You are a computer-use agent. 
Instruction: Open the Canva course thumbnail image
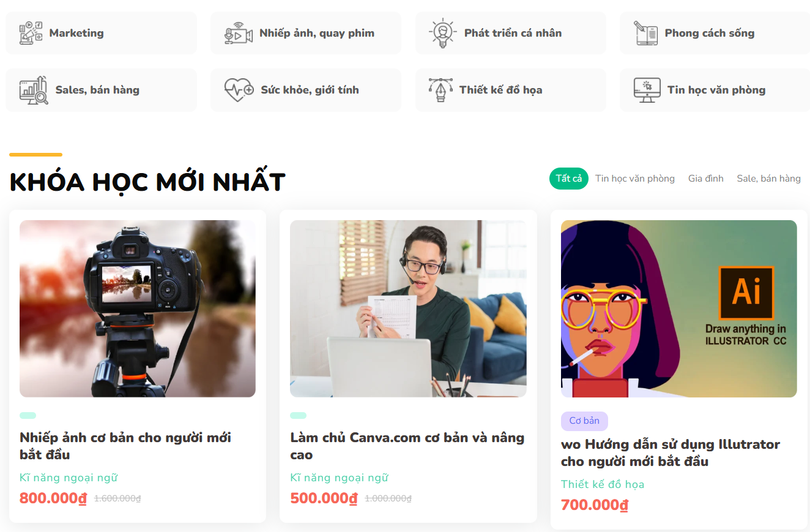(408, 309)
